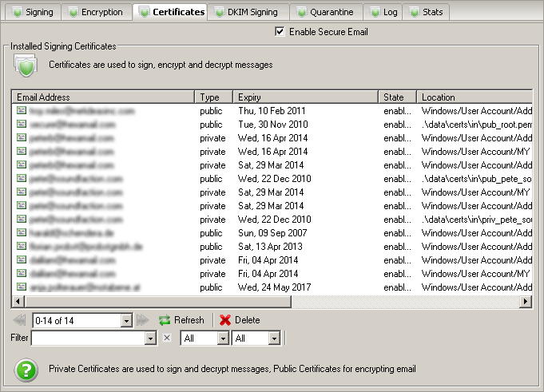This screenshot has width=544, height=392.
Task: Click the green refresh arrows icon
Action: point(165,320)
